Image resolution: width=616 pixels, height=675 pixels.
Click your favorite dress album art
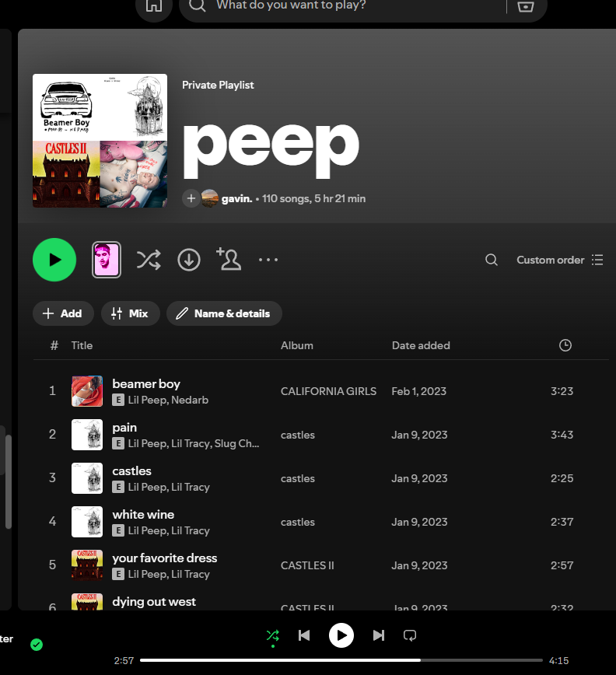(87, 565)
